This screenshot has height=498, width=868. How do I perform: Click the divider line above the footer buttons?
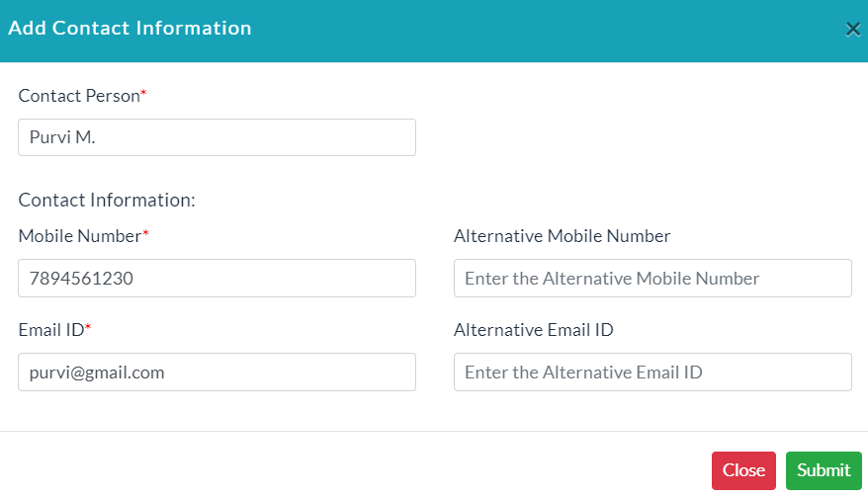point(434,431)
